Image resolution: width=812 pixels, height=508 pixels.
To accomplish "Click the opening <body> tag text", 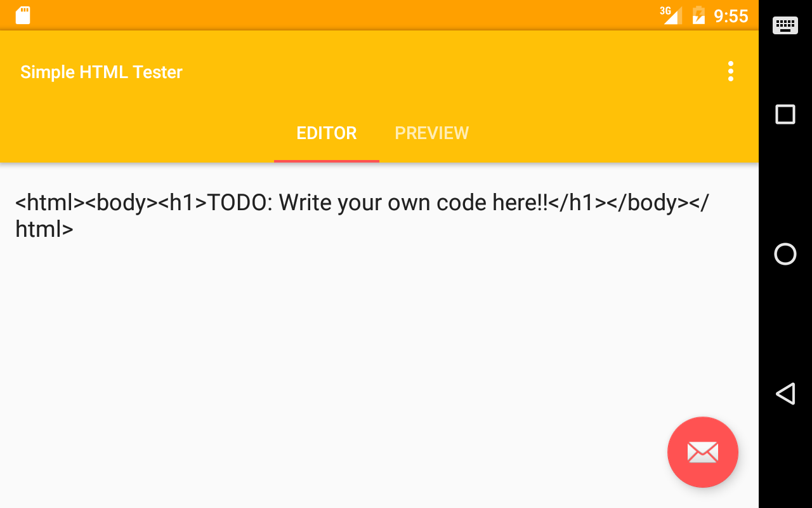I will pyautogui.click(x=121, y=203).
